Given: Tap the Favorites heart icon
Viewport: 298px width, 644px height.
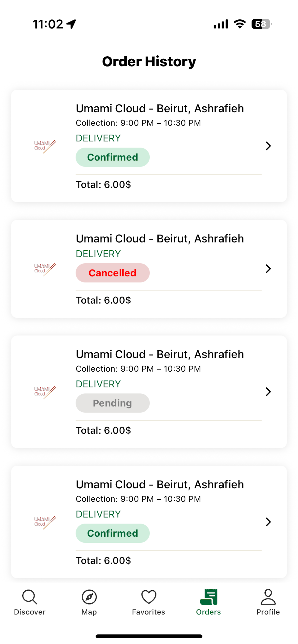Looking at the screenshot, I should click(x=149, y=597).
